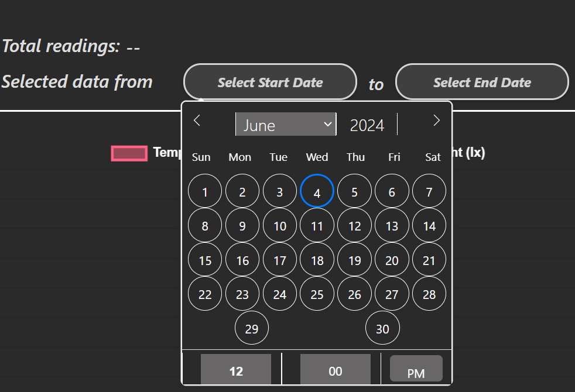Choose June 7 in Saturday column
This screenshot has height=392, width=575.
click(429, 192)
